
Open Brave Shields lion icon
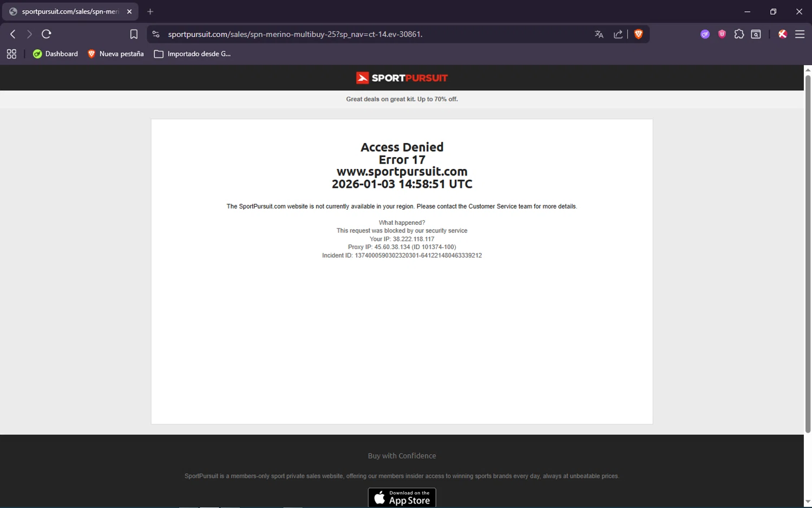tap(638, 34)
